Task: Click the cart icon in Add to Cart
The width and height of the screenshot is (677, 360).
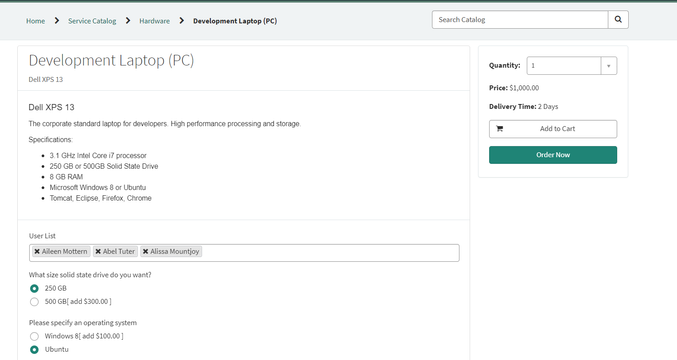Action: pyautogui.click(x=500, y=129)
